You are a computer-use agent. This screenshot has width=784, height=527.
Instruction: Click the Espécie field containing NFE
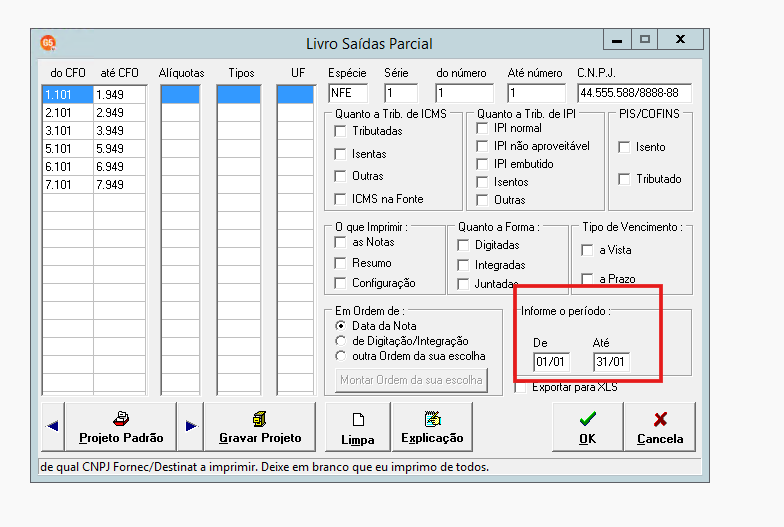[x=348, y=93]
